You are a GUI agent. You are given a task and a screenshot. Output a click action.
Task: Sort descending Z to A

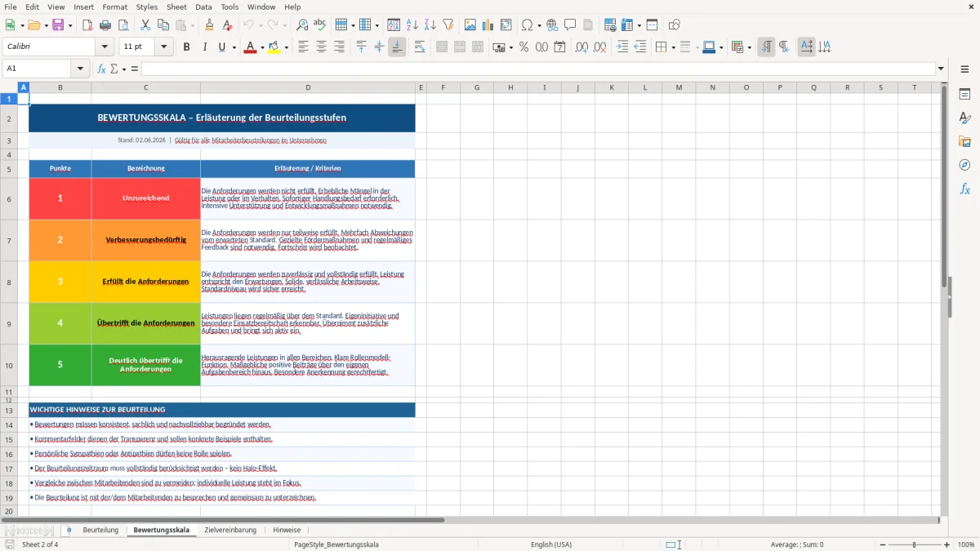pos(430,25)
